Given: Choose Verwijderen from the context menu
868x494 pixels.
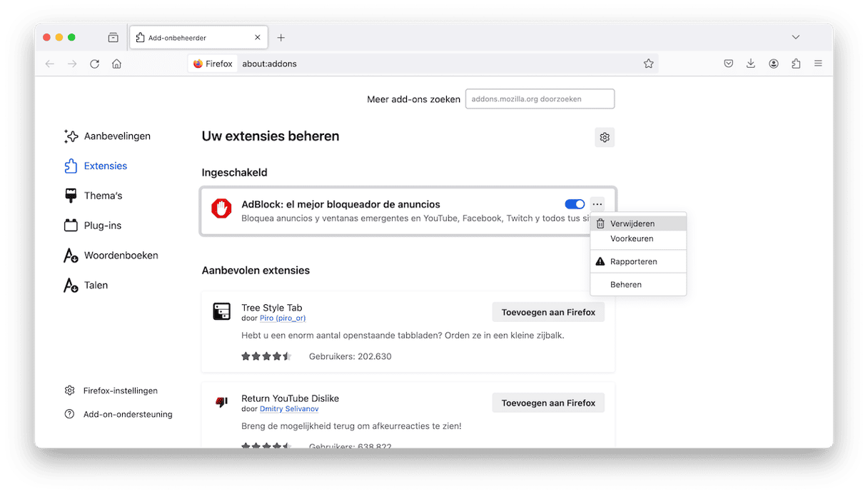Looking at the screenshot, I should (638, 223).
